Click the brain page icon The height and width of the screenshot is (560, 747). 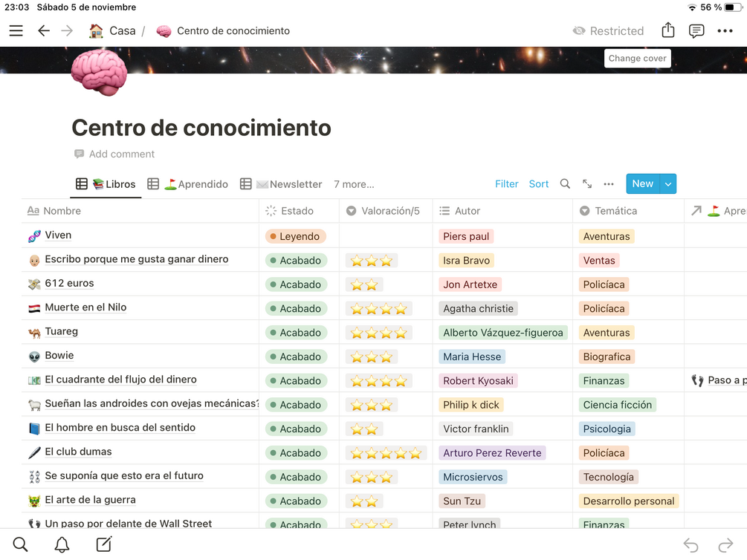[x=99, y=72]
